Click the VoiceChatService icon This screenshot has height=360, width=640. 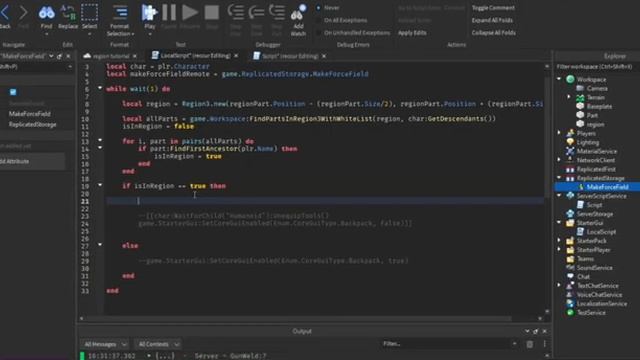570,295
